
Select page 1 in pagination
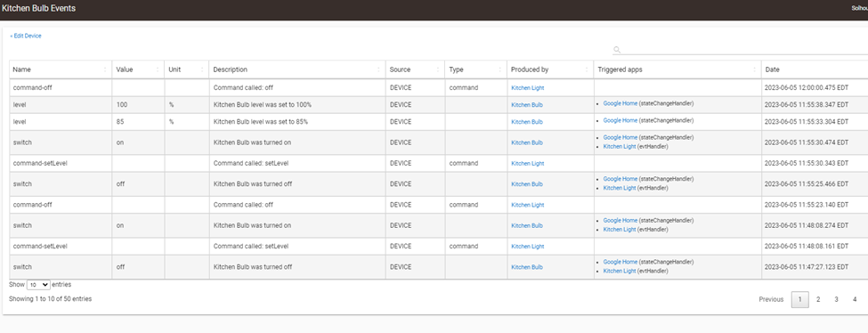point(800,299)
